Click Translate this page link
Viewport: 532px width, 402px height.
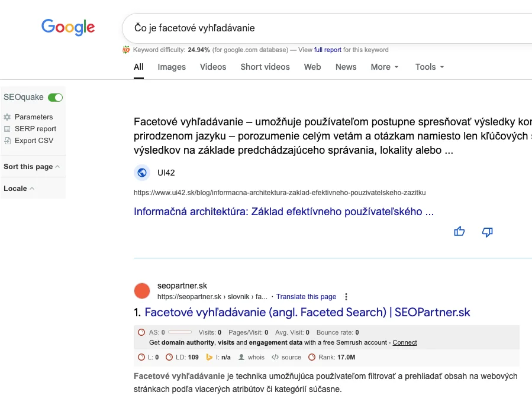[306, 297]
